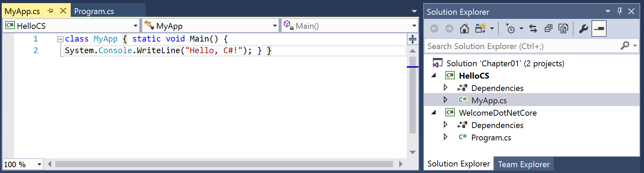Click line number 2 in editor

(x=36, y=50)
